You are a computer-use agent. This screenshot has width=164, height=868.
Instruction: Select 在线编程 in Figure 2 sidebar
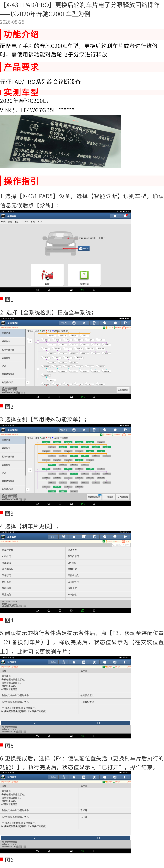coord(13,358)
